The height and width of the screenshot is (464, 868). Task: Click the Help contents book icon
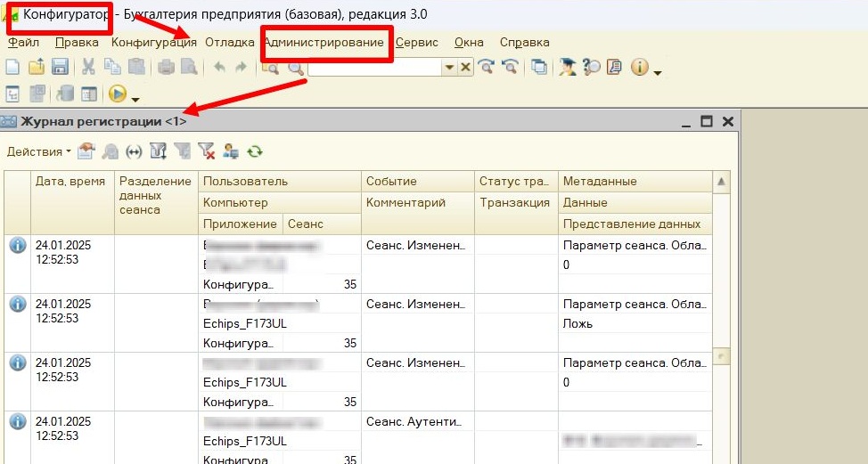(614, 68)
